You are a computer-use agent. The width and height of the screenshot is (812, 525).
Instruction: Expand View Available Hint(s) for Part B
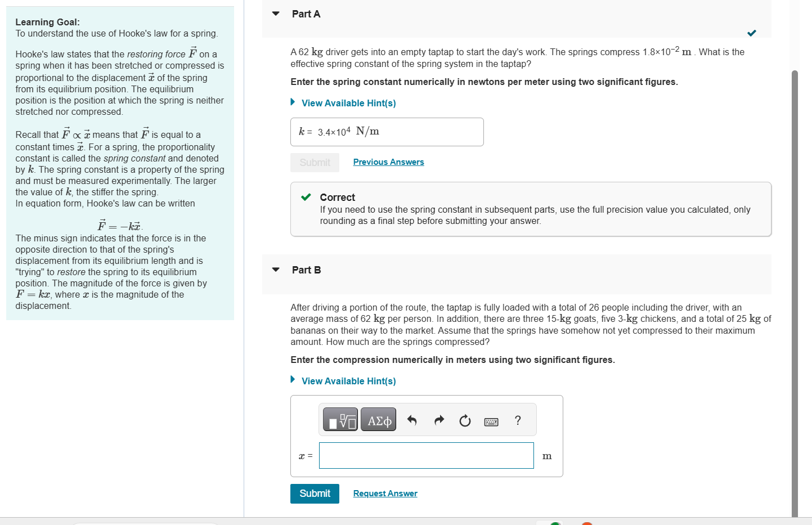(x=348, y=381)
